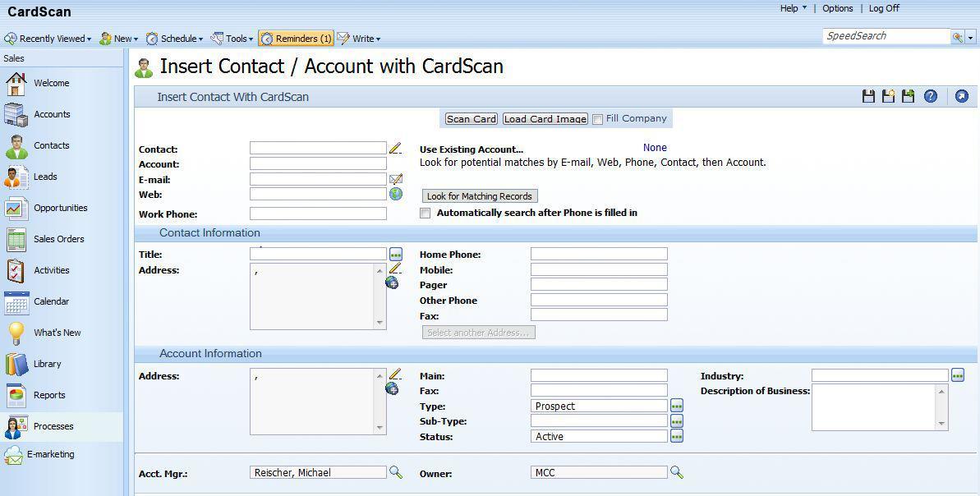The height and width of the screenshot is (496, 980).
Task: Enable the Fill Company checkbox
Action: [x=598, y=119]
